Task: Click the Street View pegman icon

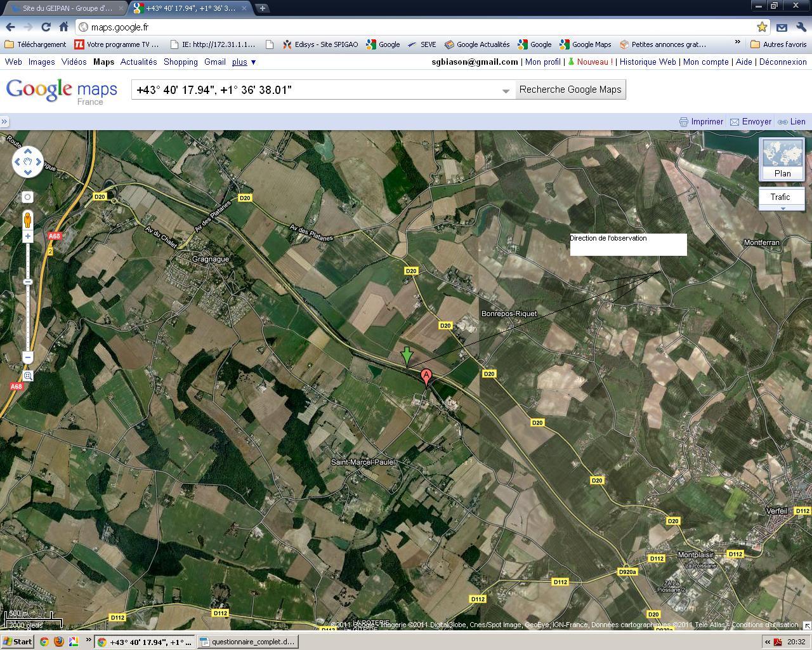Action: 27,220
